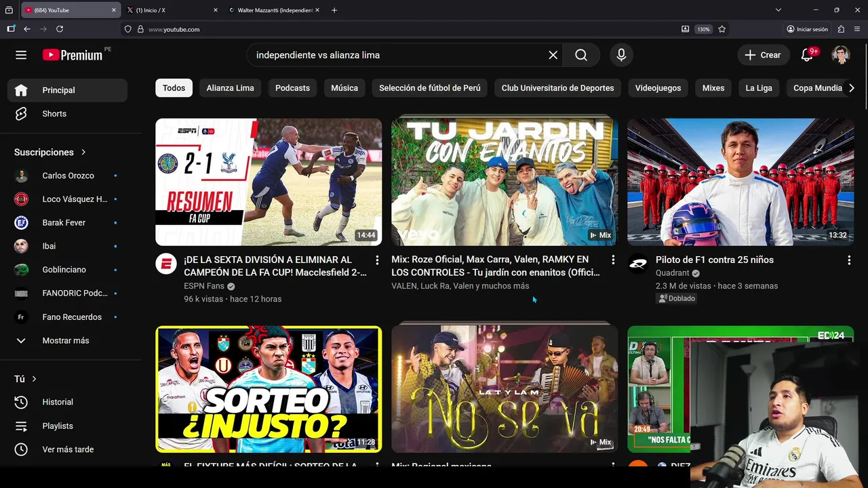Select the La Liga filter chip

(759, 88)
